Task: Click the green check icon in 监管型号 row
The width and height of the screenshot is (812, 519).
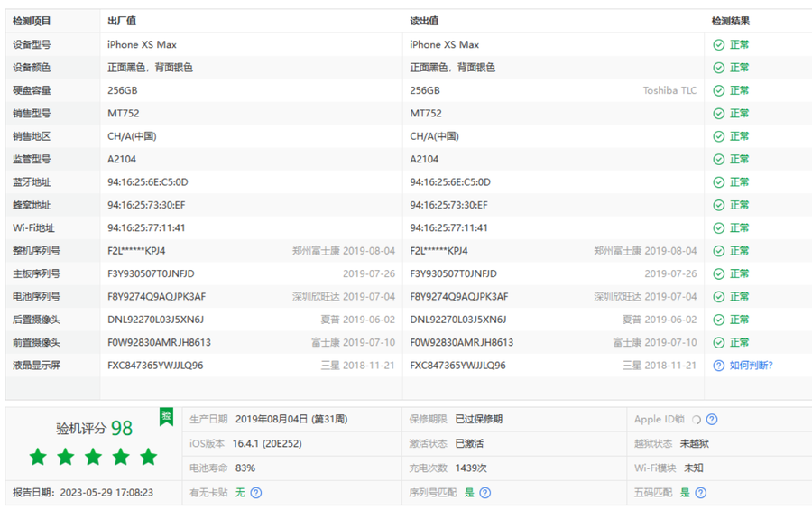Action: click(719, 160)
